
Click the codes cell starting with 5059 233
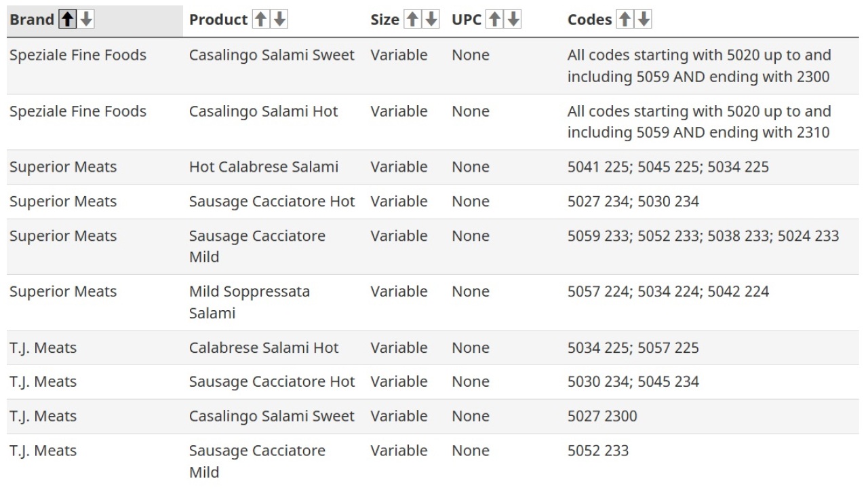pyautogui.click(x=703, y=236)
